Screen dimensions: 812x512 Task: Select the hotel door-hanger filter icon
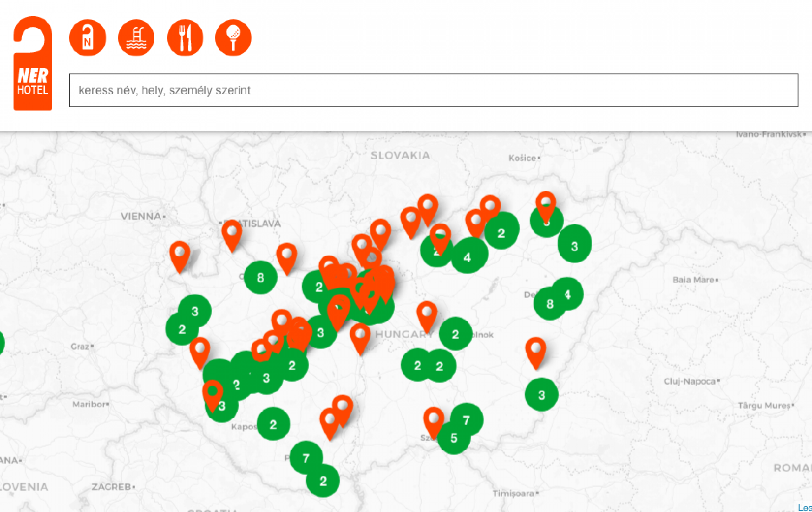pos(87,38)
